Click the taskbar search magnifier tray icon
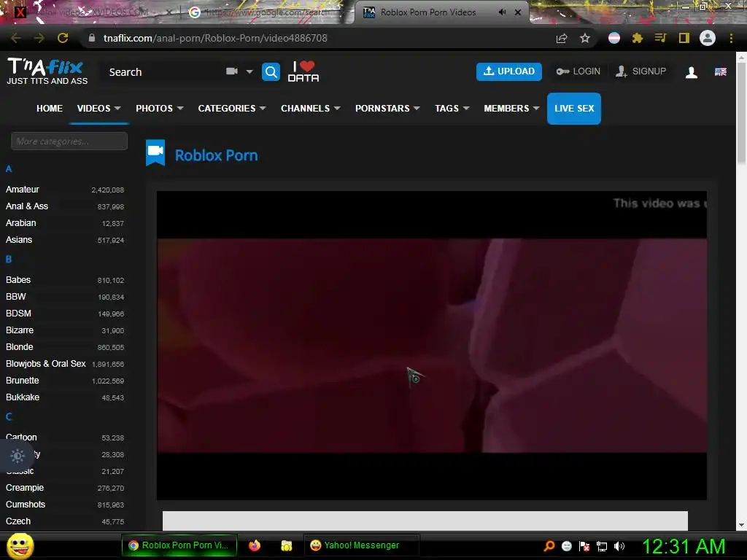The width and height of the screenshot is (747, 560). (549, 545)
